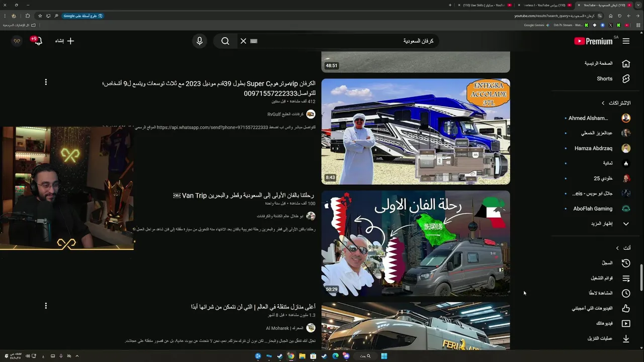Open Deb7h Stream bookmark

tap(571, 25)
